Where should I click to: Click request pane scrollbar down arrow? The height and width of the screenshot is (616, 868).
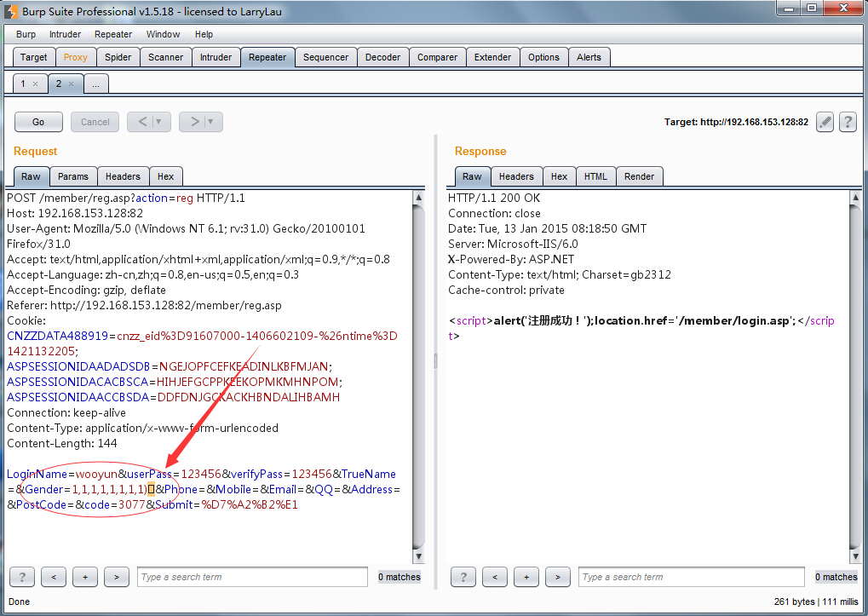[419, 556]
